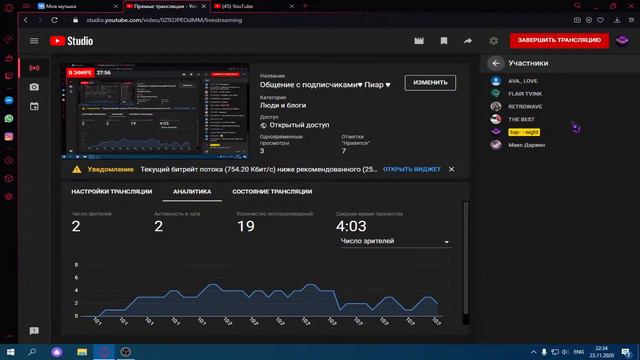Click the YouTube Studio logo
640x360 pixels.
(71, 41)
